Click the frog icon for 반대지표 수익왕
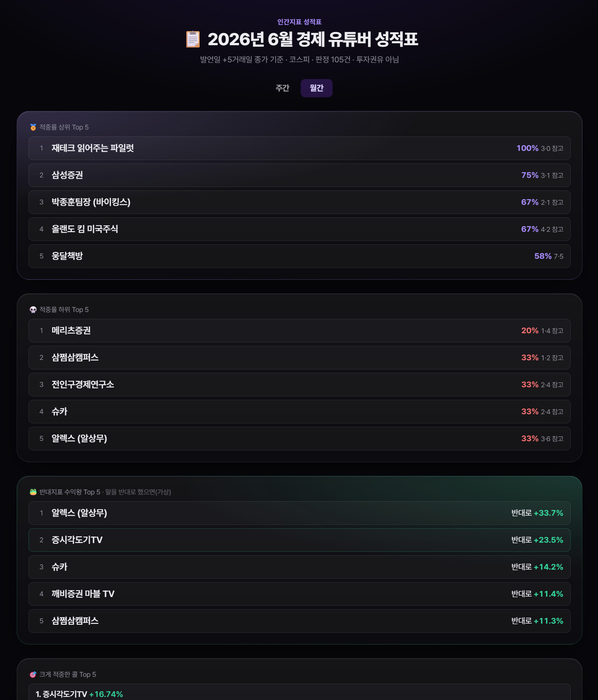 pyautogui.click(x=33, y=492)
